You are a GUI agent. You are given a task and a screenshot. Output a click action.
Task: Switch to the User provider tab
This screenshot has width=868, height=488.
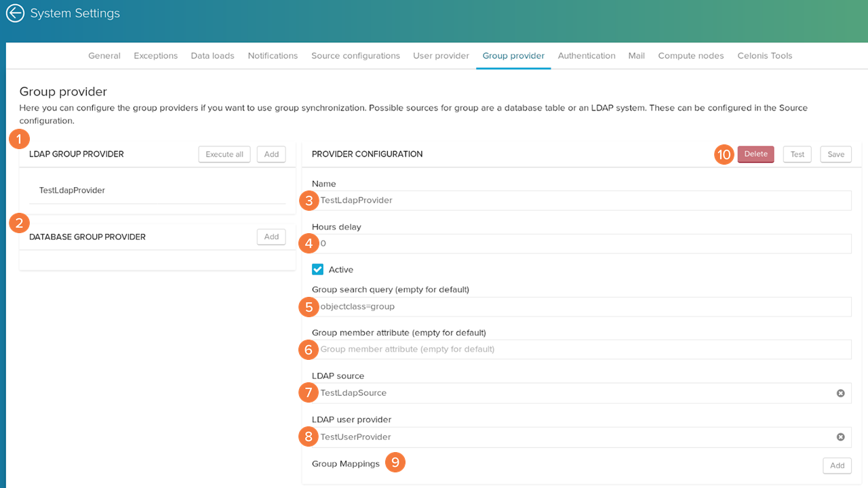tap(441, 56)
